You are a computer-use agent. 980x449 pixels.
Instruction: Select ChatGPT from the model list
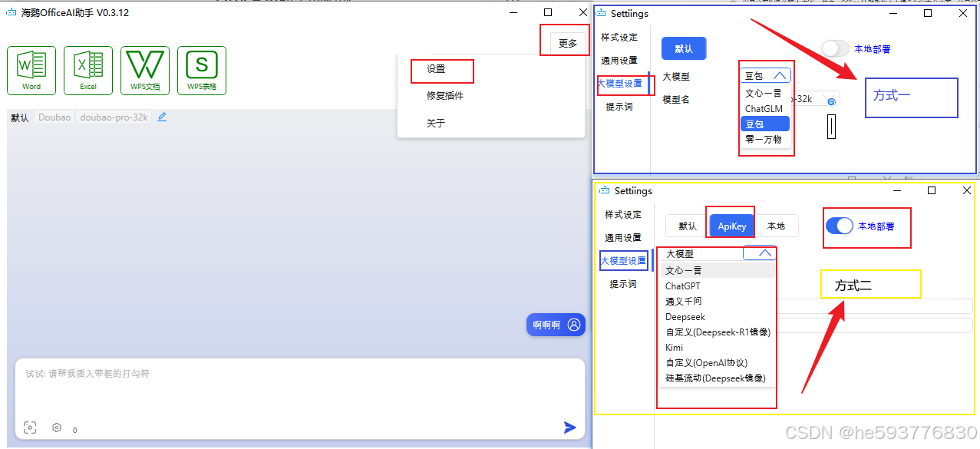coord(682,286)
